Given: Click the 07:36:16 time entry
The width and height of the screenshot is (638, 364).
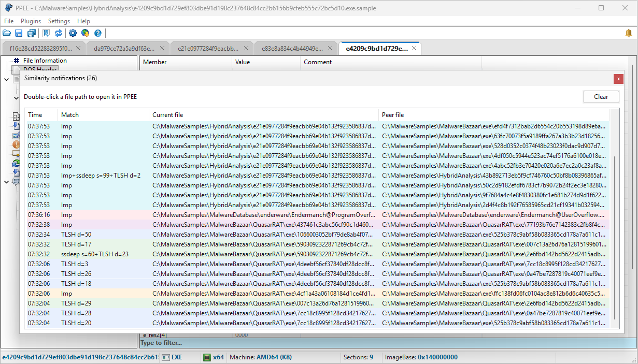Looking at the screenshot, I should [x=39, y=215].
